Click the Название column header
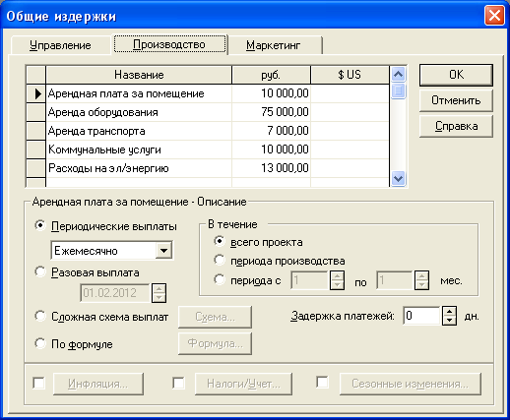 click(x=139, y=75)
